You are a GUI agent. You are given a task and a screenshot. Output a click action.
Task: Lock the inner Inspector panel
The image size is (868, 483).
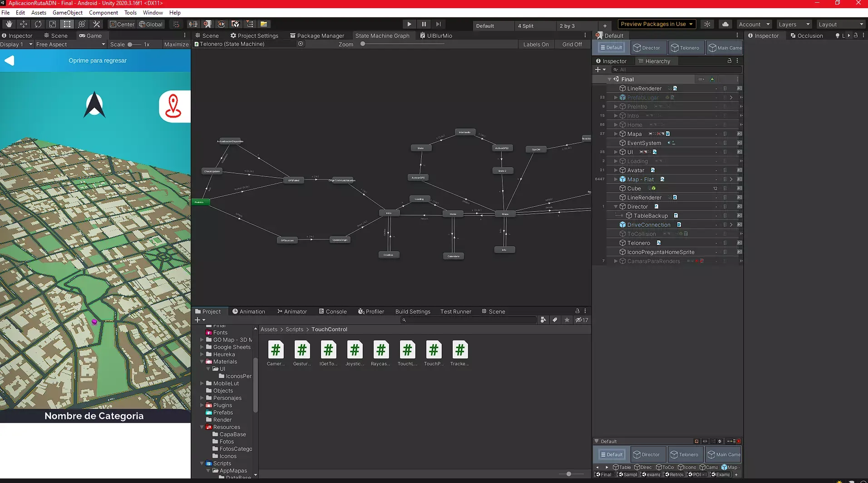(729, 61)
